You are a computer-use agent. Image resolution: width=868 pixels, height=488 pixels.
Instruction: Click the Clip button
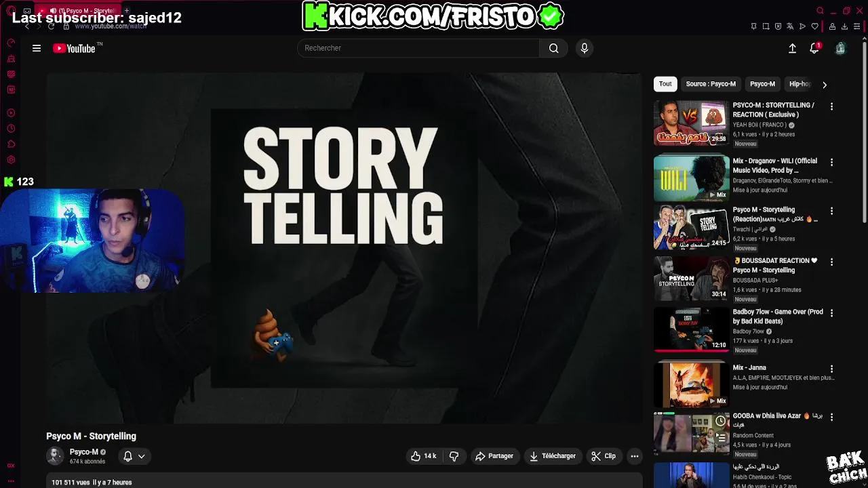coord(604,456)
